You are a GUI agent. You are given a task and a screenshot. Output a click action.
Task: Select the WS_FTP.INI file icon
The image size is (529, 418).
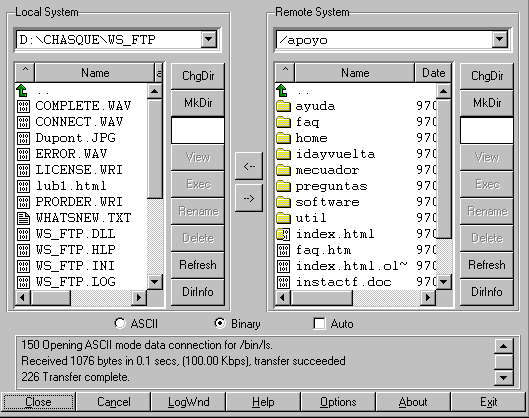23,266
